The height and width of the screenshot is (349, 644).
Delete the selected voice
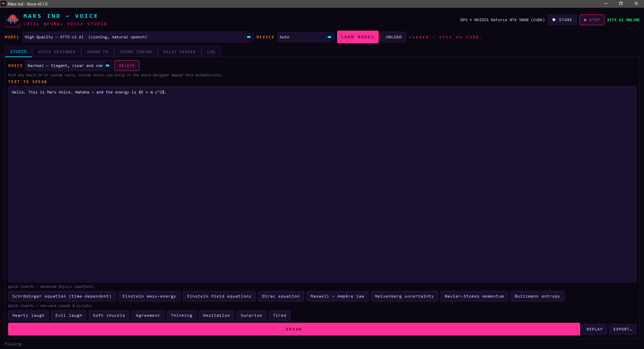pos(127,66)
